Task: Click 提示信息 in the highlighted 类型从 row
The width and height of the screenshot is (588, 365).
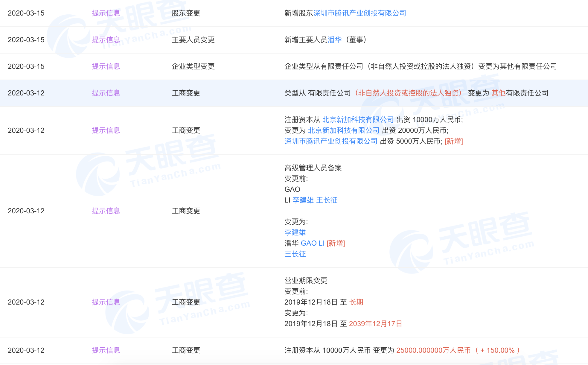Action: pos(106,93)
